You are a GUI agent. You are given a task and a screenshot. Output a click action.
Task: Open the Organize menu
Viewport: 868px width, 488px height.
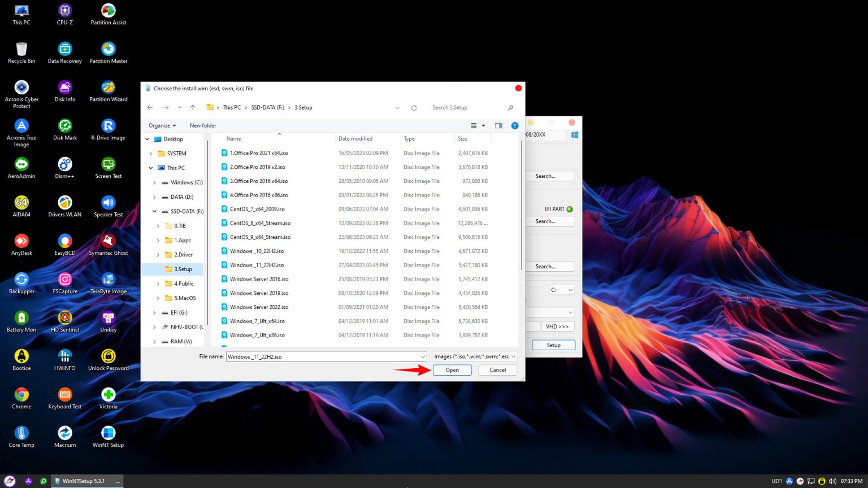click(x=162, y=125)
